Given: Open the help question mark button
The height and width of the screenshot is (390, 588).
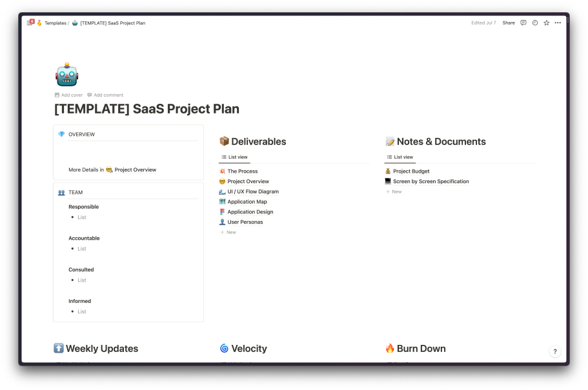Looking at the screenshot, I should pos(555,351).
